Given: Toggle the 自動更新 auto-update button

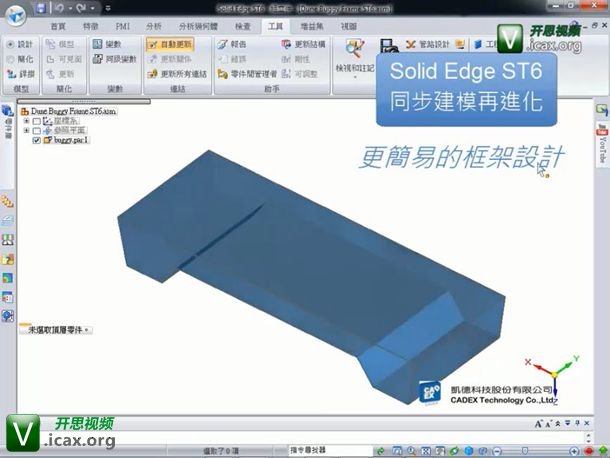Looking at the screenshot, I should click(x=170, y=44).
